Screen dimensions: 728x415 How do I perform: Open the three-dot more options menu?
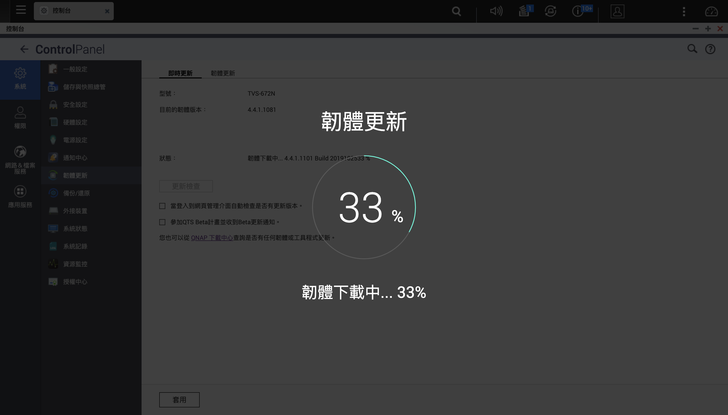click(x=683, y=11)
